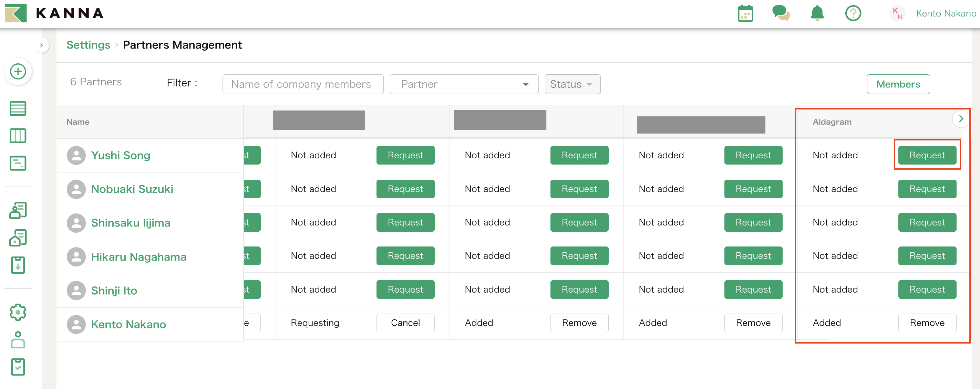980x389 pixels.
Task: Open the home projects icon in sidebar
Action: click(18, 238)
